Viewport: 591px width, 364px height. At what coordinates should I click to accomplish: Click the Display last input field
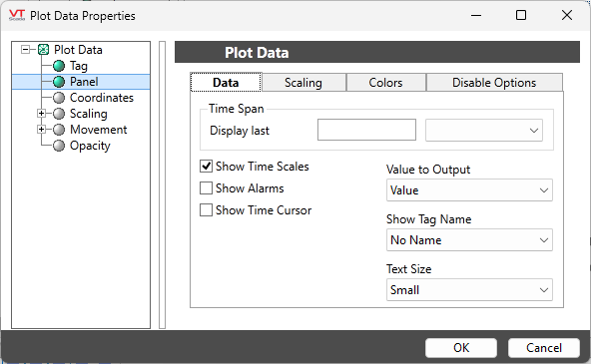(x=366, y=130)
